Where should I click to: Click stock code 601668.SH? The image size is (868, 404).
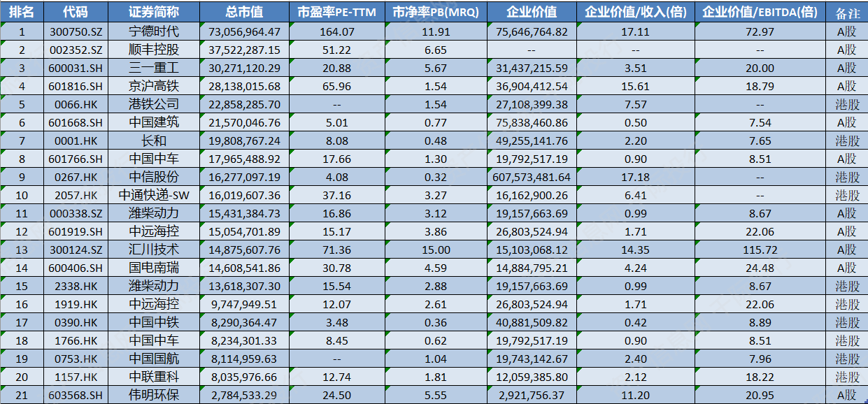click(x=76, y=122)
